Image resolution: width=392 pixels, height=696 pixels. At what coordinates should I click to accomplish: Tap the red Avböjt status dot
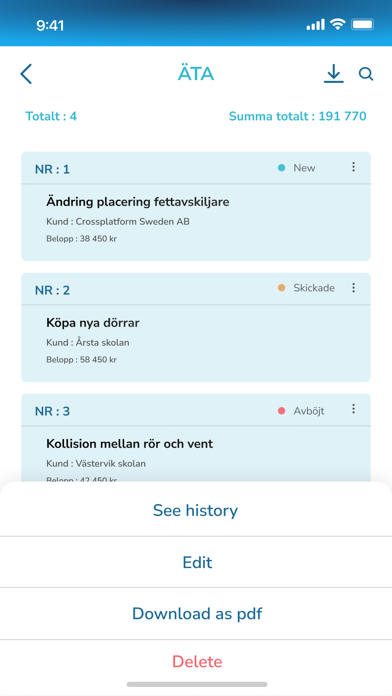coord(281,411)
